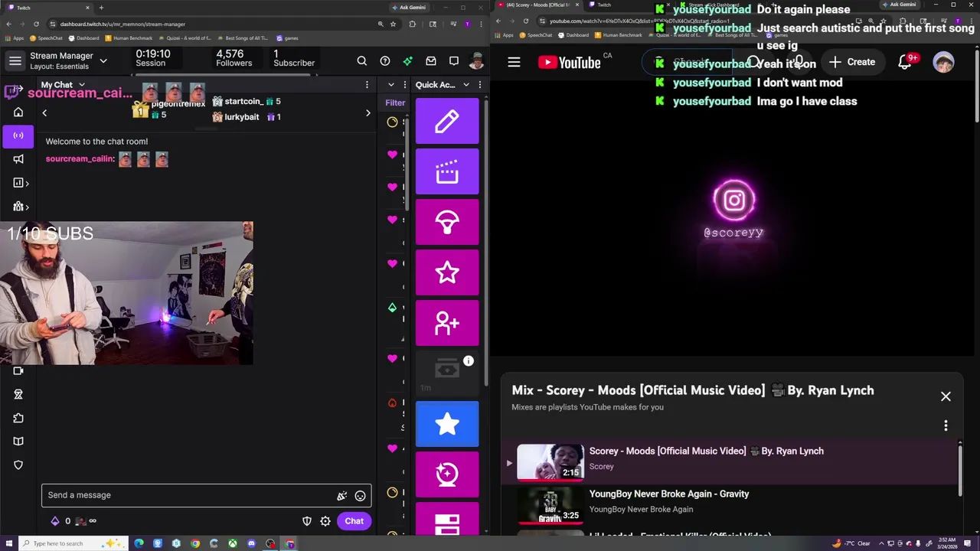This screenshot has height=551, width=980.
Task: Close the Mix playlist panel
Action: click(946, 396)
